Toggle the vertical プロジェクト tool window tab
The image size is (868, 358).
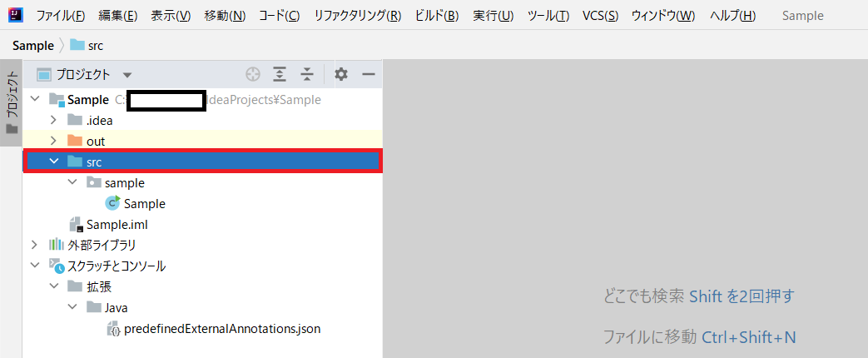(x=12, y=102)
